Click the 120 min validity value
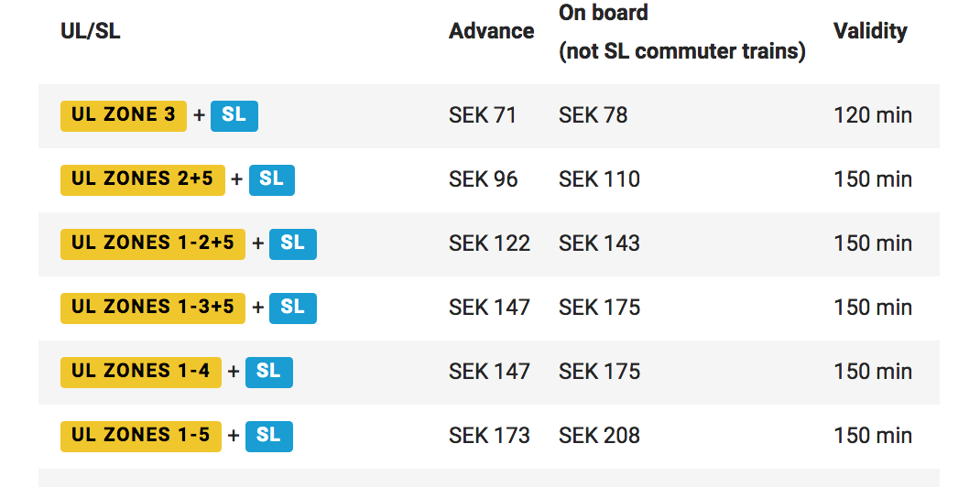Viewport: 980px width, 487px height. [873, 115]
